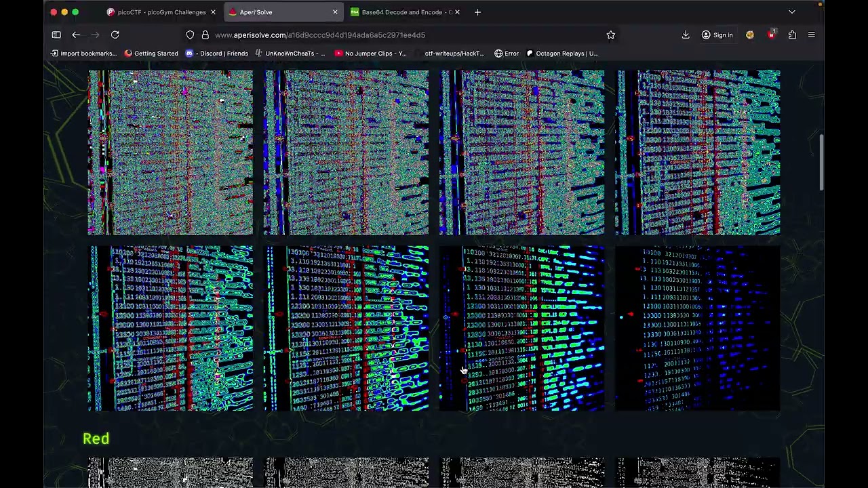Open first black-and-white thumbnail under Red
868x488 pixels.
[170, 473]
